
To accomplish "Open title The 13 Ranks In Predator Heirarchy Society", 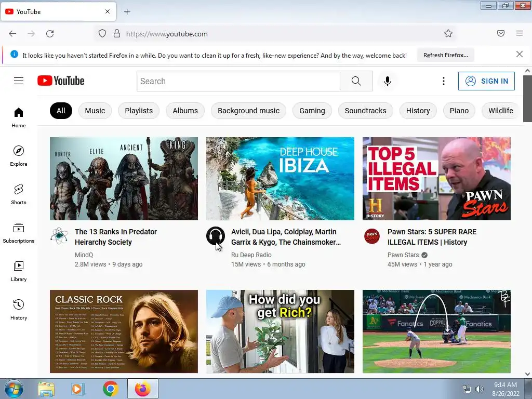I will coord(116,237).
